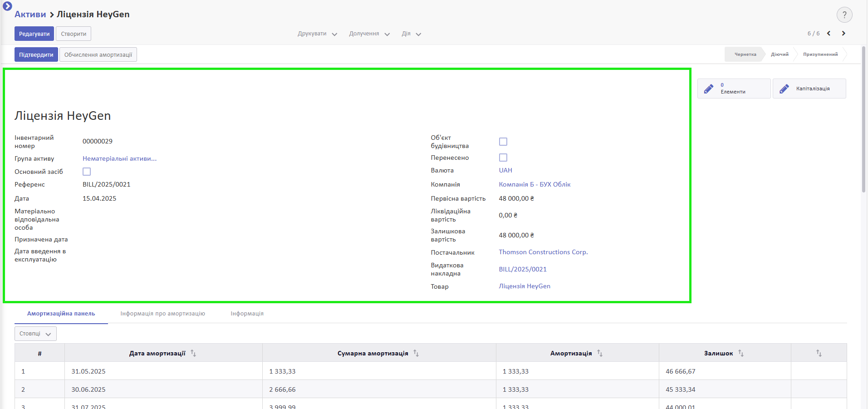Select the Діючий status stage
This screenshot has width=868, height=409.
point(780,54)
